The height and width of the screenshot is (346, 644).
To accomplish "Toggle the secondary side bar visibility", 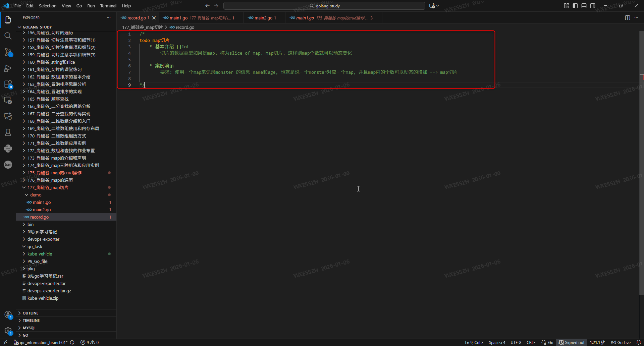I will (593, 6).
